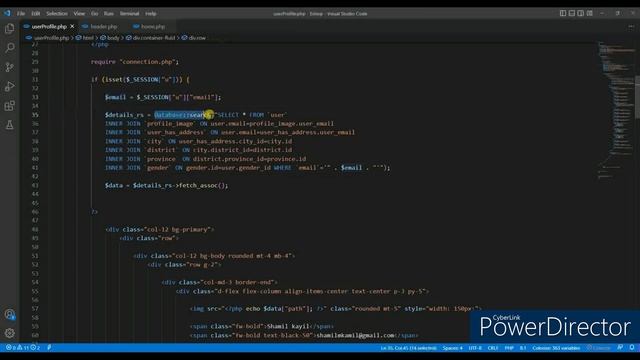640x360 pixels.
Task: Switch to the home.php tab
Action: tap(153, 27)
